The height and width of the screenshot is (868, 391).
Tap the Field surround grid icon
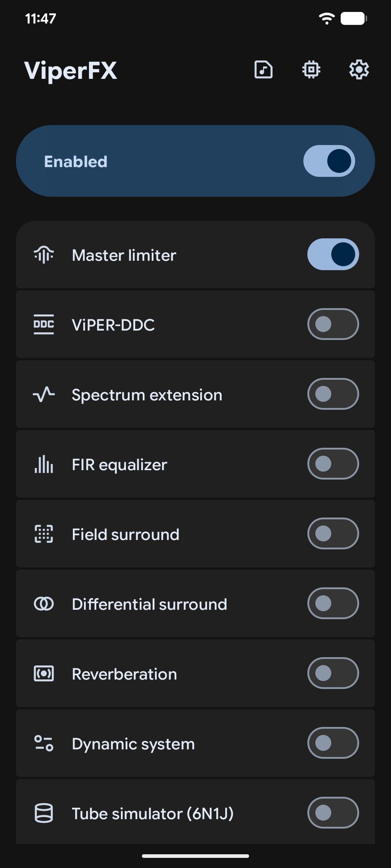44,534
